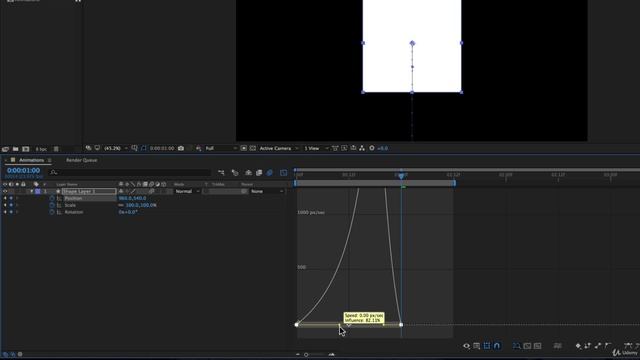Open the Normal blending mode dropdown
Viewport: 640px width, 360px height.
pyautogui.click(x=187, y=191)
